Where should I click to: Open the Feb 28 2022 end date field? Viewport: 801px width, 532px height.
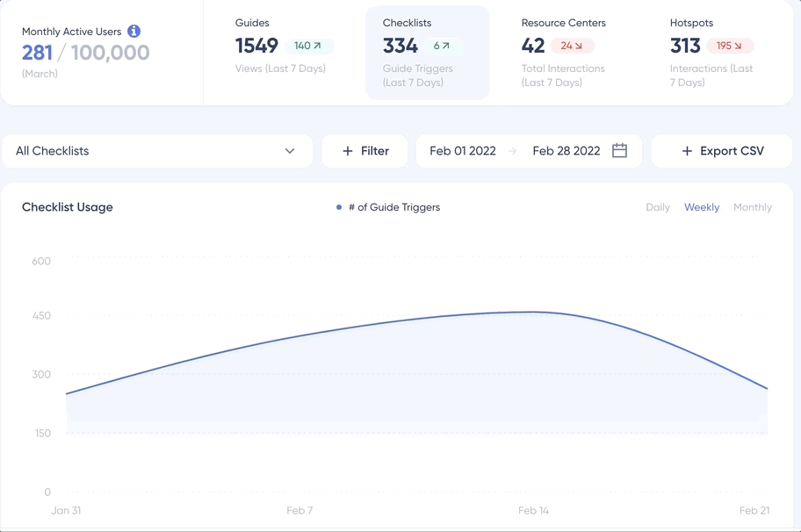pos(567,150)
